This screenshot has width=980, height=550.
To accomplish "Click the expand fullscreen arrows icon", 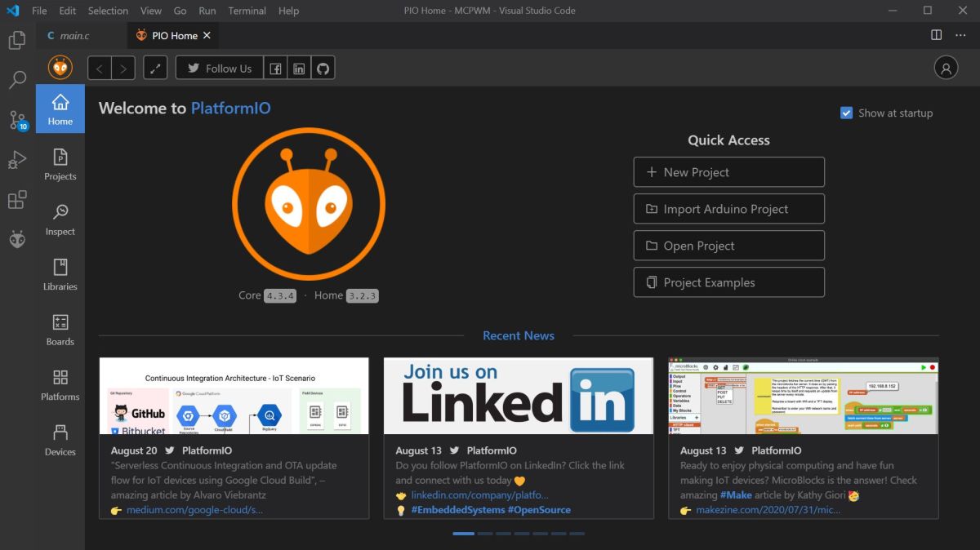I will [155, 69].
